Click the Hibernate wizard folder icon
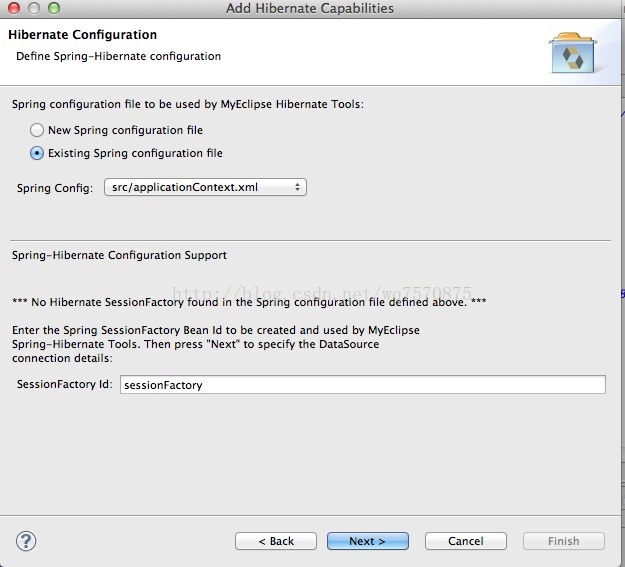 click(x=573, y=53)
